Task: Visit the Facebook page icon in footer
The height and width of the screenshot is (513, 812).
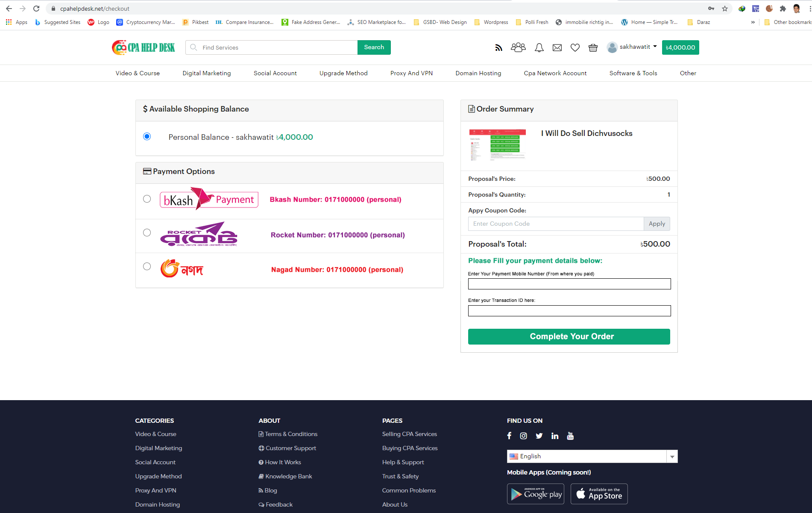Action: click(x=509, y=436)
